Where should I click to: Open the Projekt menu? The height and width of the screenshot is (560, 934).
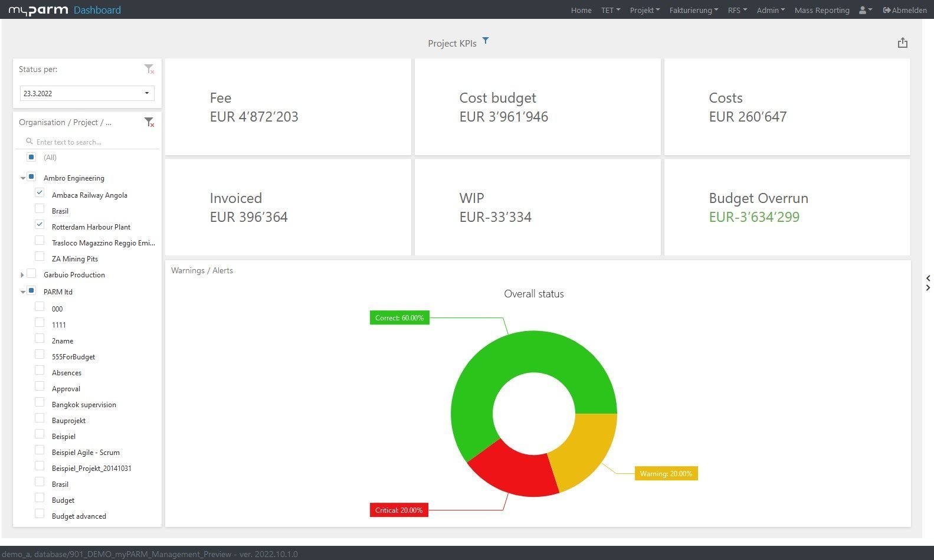point(644,10)
